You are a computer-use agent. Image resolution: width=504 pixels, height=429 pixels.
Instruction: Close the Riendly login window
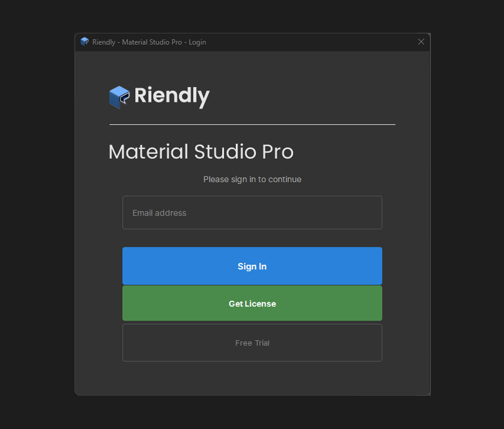click(x=421, y=42)
